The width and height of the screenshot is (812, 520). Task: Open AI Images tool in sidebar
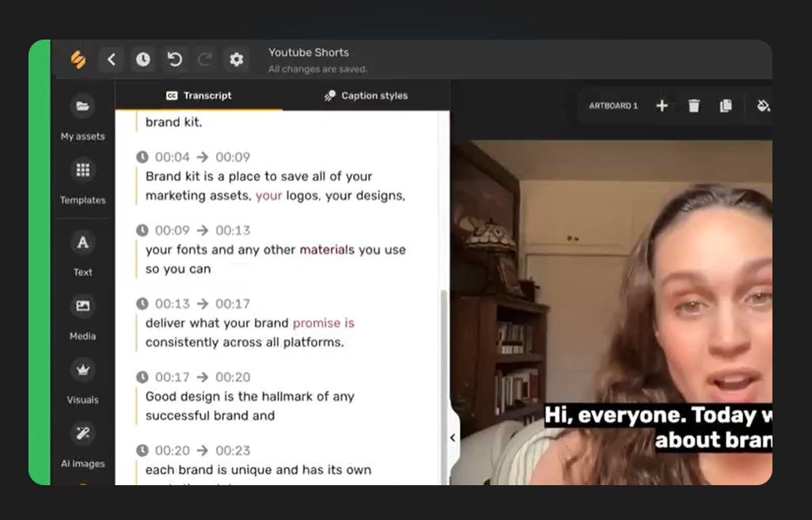(83, 444)
